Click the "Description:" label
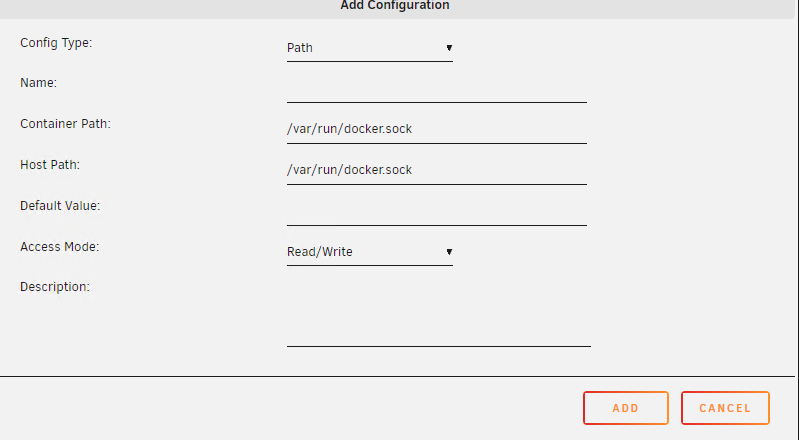 55,287
